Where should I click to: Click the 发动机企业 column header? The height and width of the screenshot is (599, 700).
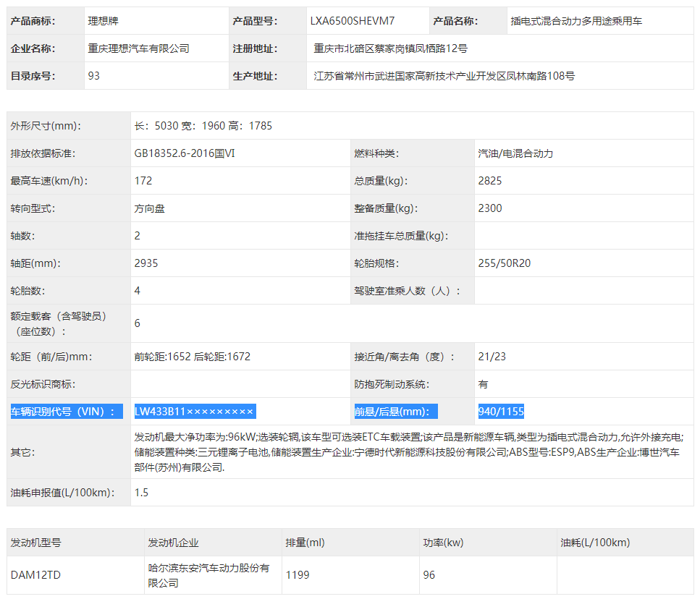(x=173, y=543)
